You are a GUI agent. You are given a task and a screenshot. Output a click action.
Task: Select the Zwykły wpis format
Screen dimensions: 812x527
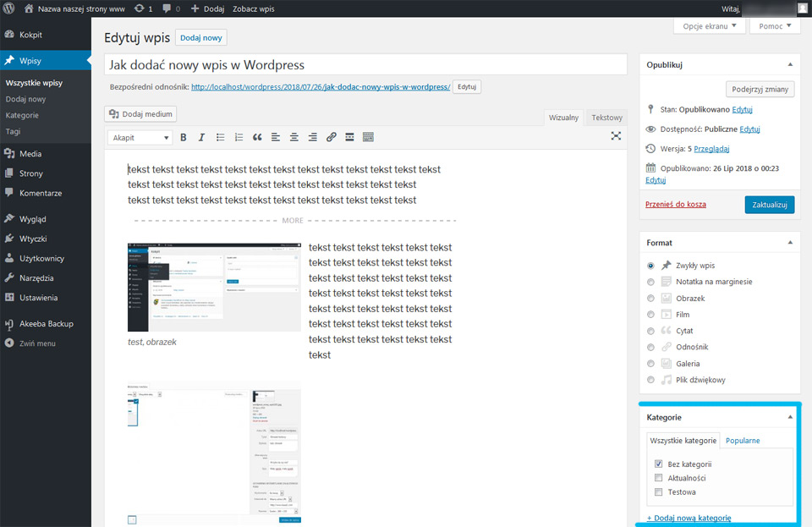tap(651, 266)
